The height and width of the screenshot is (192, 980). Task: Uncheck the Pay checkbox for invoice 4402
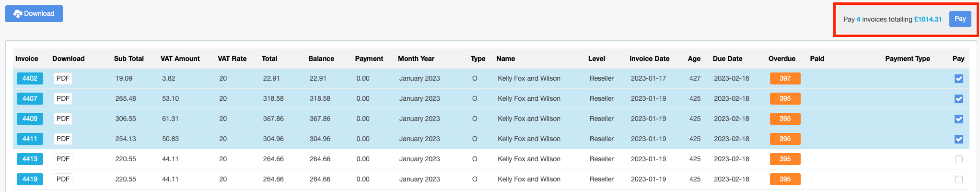pyautogui.click(x=958, y=79)
